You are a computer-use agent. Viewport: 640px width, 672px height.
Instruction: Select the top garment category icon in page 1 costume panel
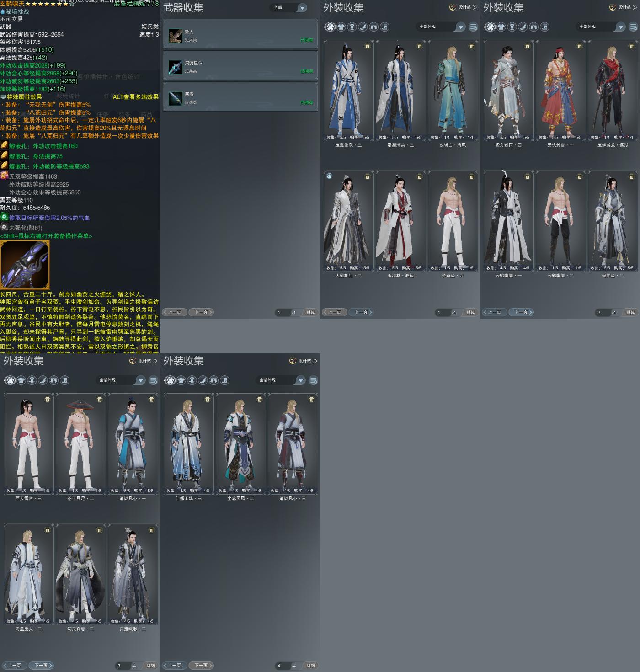click(x=341, y=27)
